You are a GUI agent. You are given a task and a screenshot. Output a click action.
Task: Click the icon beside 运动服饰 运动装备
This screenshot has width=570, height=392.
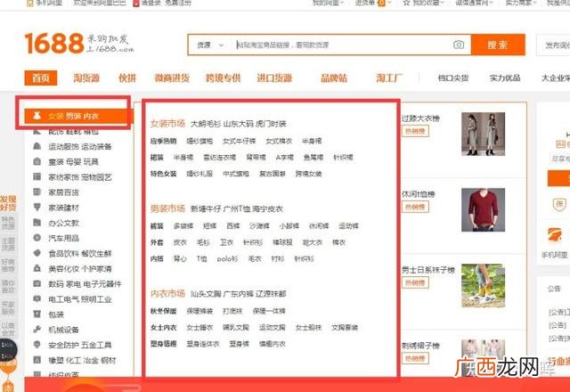[x=37, y=146]
